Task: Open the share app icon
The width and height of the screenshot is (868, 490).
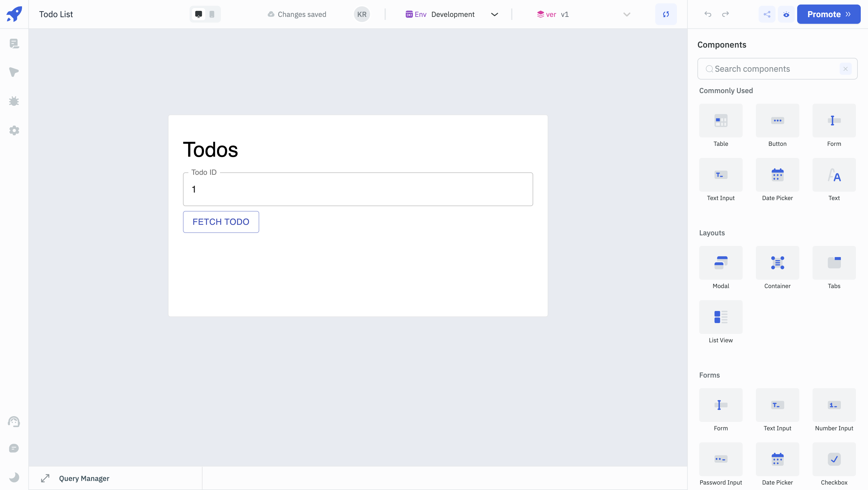Action: click(767, 14)
